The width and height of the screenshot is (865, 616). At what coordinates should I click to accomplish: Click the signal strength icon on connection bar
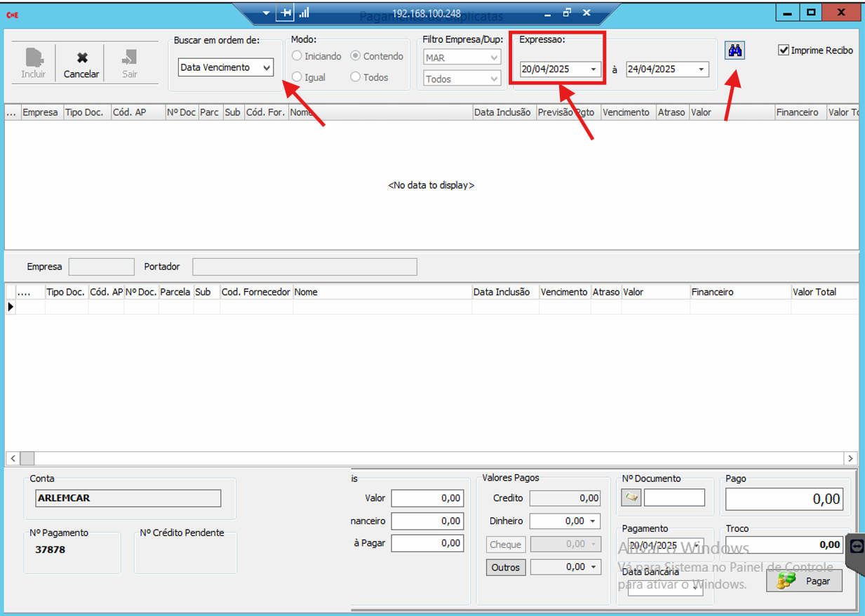pos(304,13)
